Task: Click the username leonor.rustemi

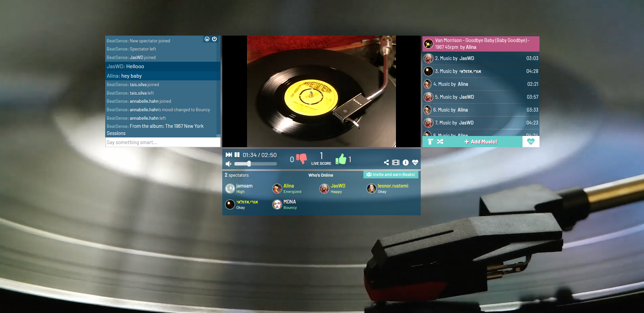Action: (x=393, y=186)
